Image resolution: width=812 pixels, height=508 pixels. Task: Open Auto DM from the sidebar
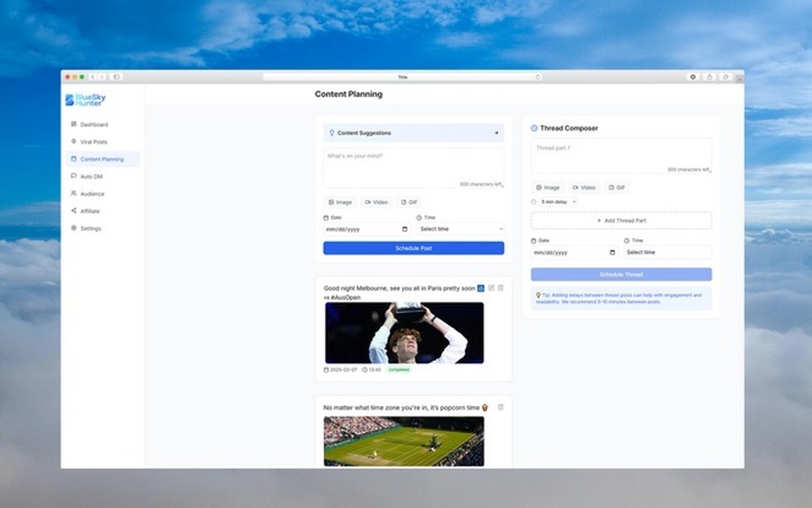coord(91,177)
